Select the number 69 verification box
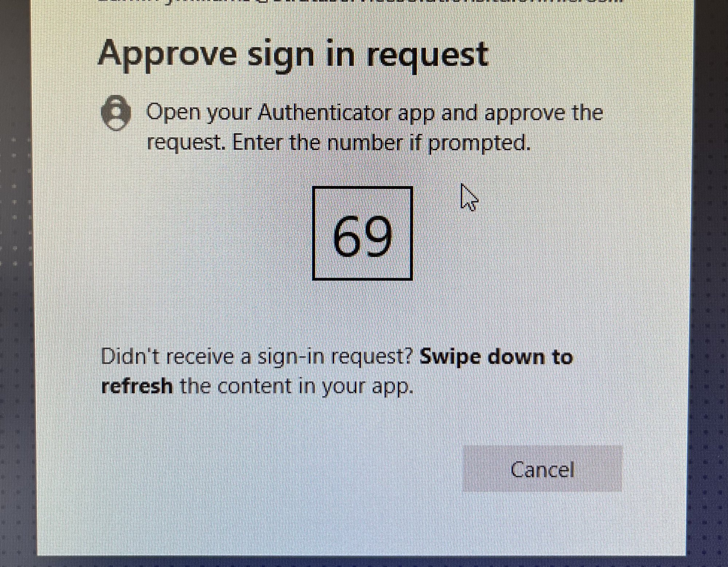The image size is (728, 567). [363, 233]
